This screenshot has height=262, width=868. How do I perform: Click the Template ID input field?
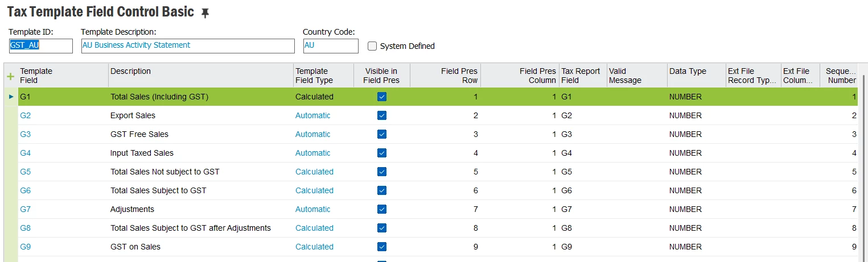(40, 46)
